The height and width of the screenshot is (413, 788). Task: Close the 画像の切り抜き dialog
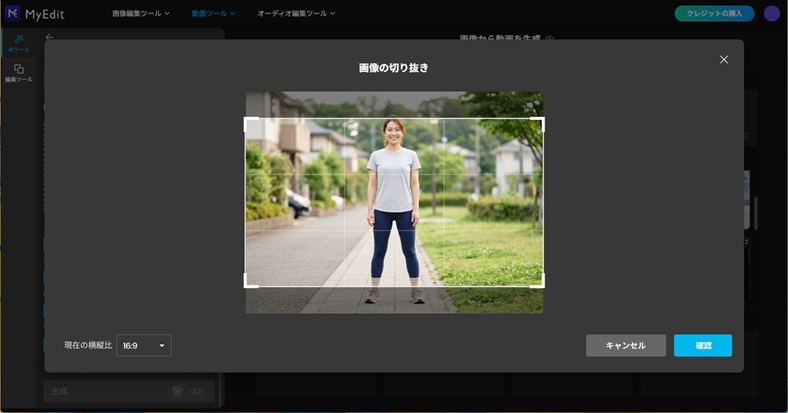pyautogui.click(x=724, y=59)
